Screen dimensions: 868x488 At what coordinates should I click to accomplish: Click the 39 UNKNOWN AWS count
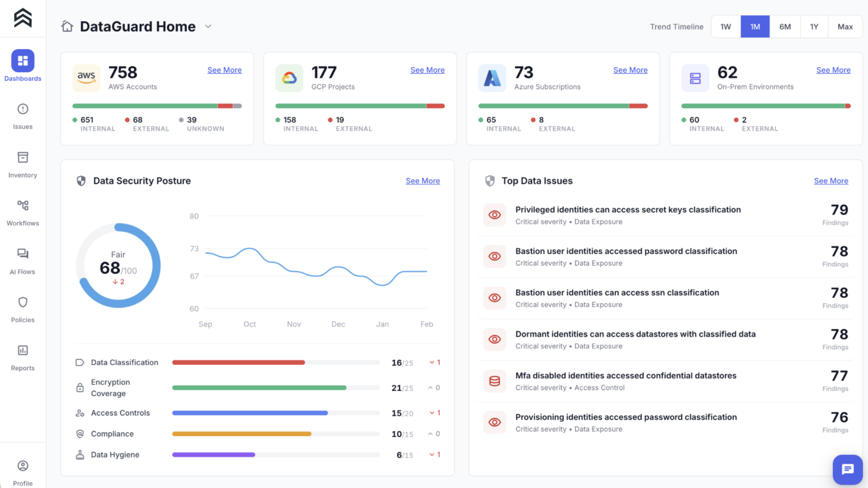point(201,124)
